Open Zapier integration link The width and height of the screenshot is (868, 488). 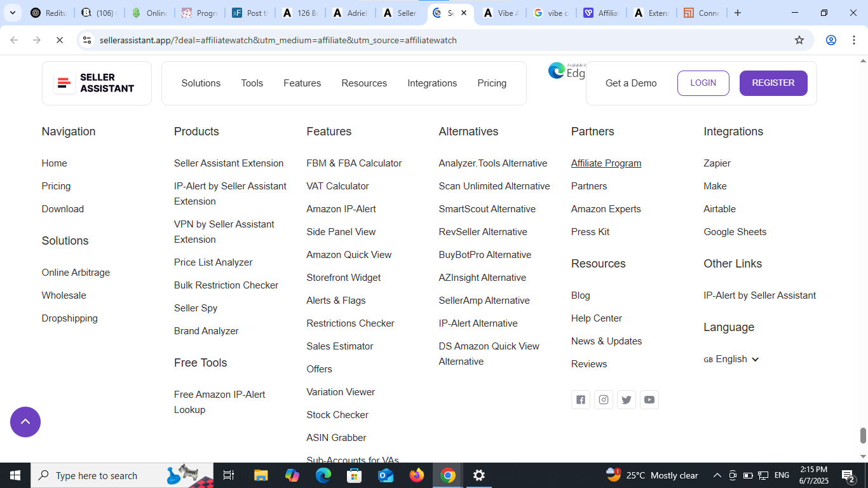pyautogui.click(x=717, y=163)
